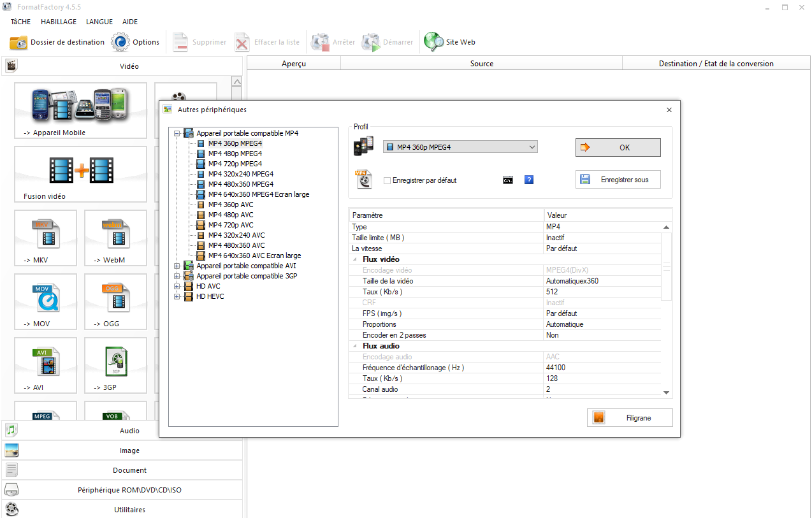
Task: Click the Arrêter icon in the toolbar
Action: coord(321,42)
